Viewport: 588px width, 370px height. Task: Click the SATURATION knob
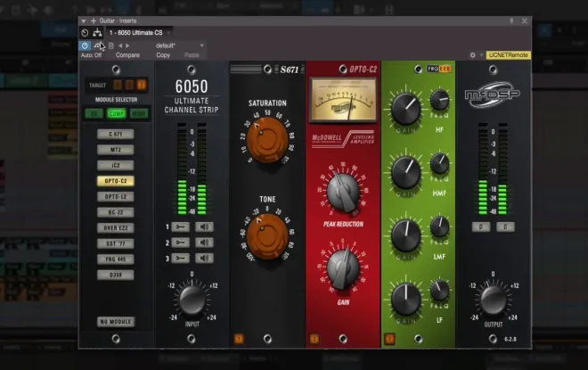tap(267, 140)
